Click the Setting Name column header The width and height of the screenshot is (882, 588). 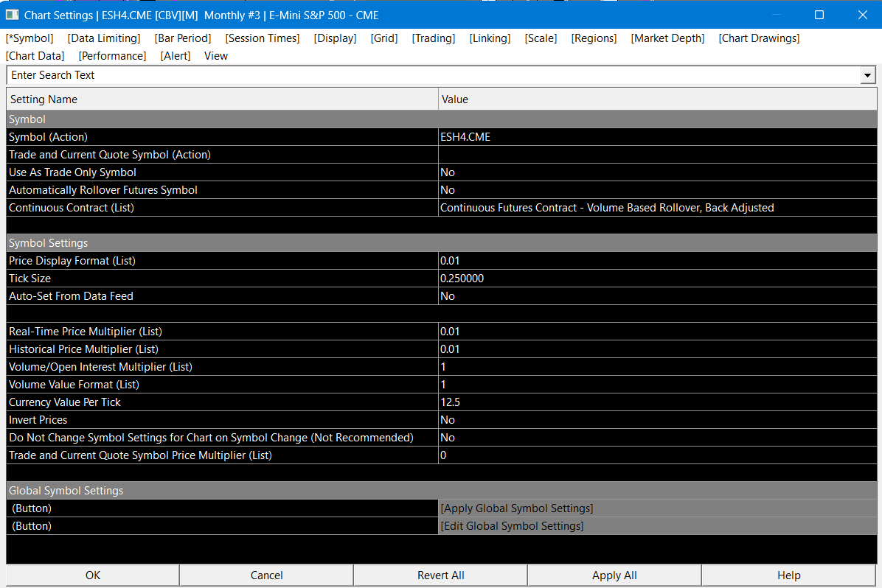pos(222,99)
